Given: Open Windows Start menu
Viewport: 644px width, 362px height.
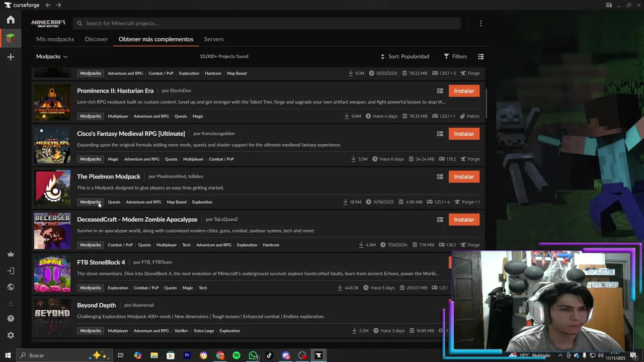Looking at the screenshot, I should click(8, 355).
